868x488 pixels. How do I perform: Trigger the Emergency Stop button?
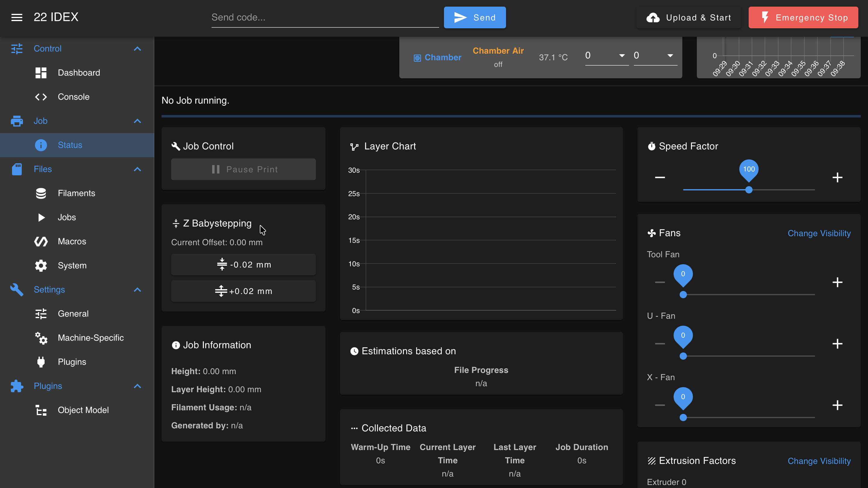click(803, 17)
